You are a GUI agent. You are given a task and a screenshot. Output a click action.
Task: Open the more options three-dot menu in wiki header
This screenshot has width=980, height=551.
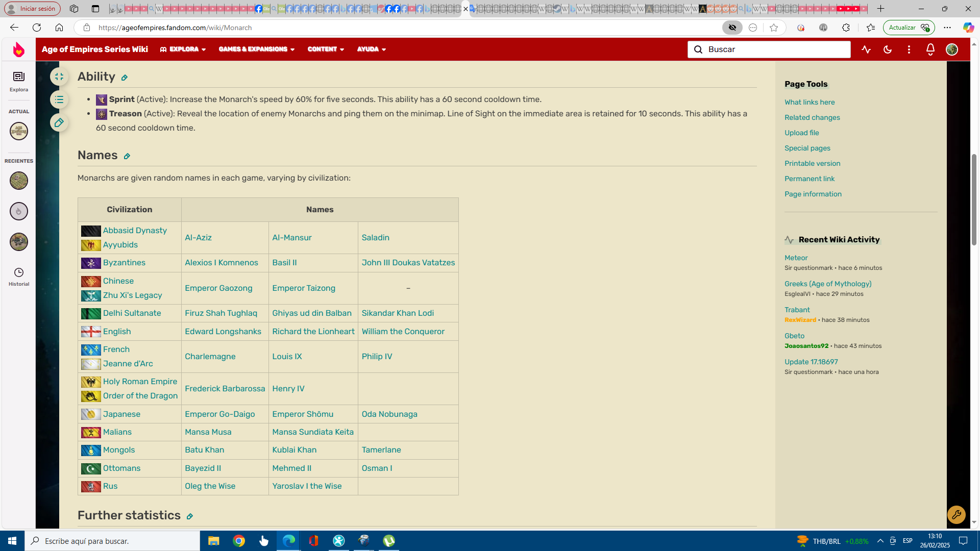[909, 49]
